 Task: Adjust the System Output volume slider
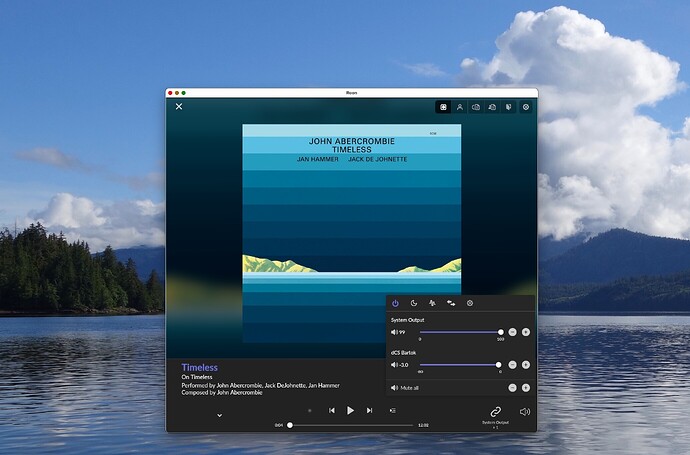click(x=460, y=332)
